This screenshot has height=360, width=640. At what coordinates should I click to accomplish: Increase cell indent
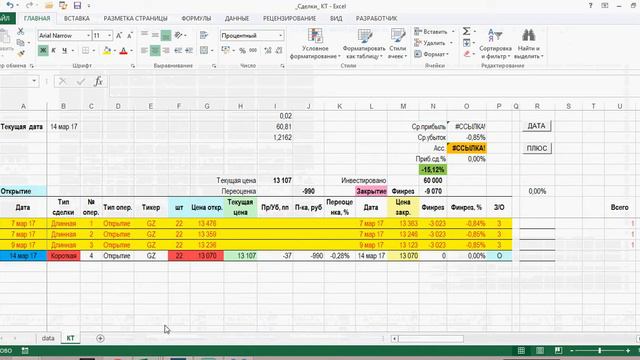coord(189,51)
